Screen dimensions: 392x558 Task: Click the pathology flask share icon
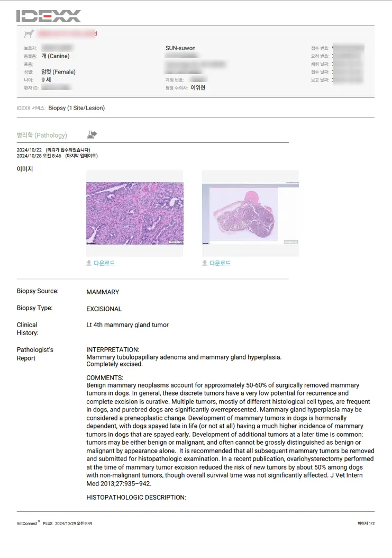pos(92,134)
